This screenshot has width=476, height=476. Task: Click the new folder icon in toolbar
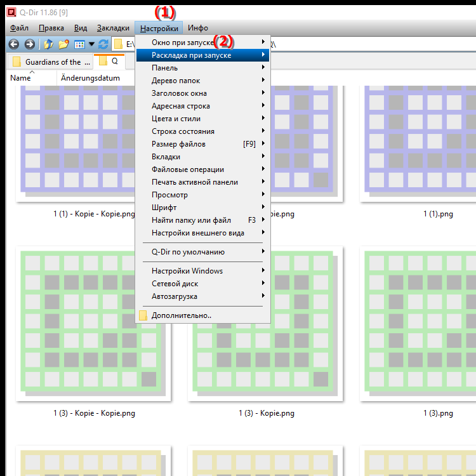(63, 44)
